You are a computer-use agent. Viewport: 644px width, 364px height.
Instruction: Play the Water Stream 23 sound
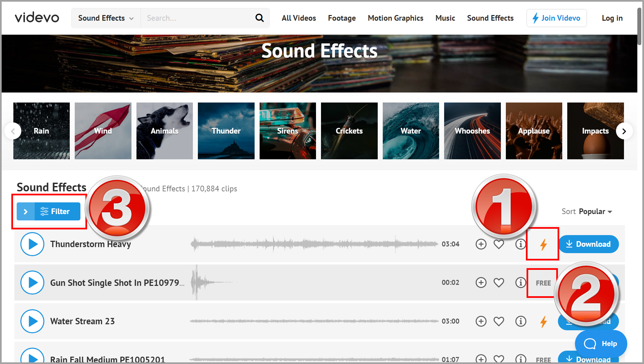tap(32, 321)
